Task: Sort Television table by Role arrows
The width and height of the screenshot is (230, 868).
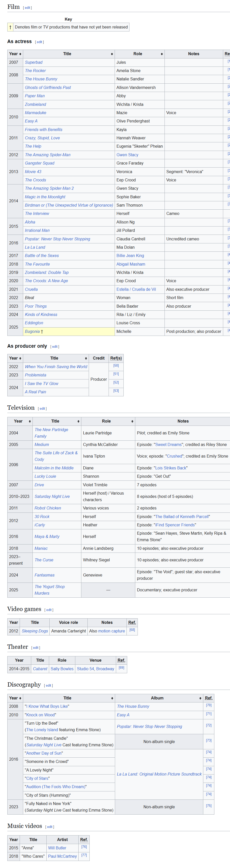Action: click(132, 421)
